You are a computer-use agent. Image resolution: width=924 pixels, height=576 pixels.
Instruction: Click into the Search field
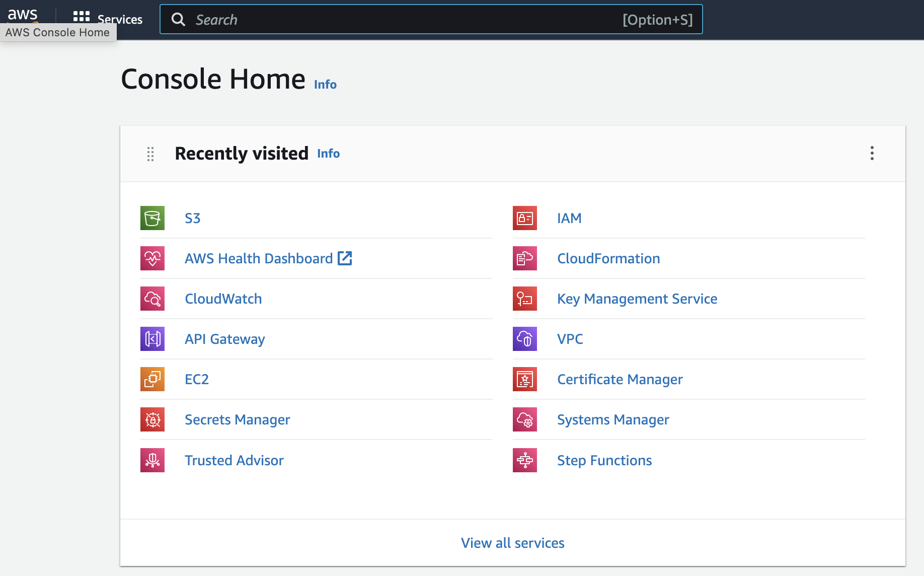click(x=403, y=20)
